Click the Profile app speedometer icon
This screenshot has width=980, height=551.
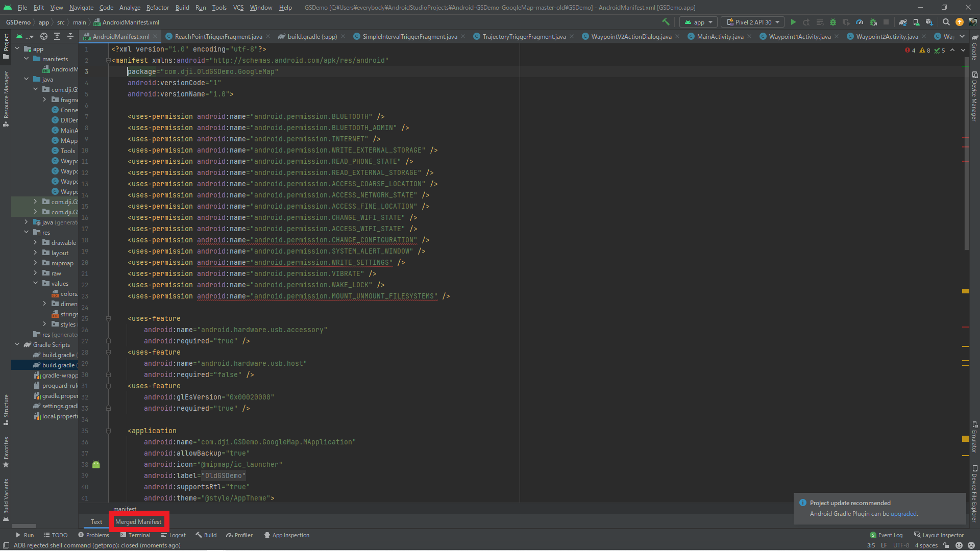pos(860,22)
